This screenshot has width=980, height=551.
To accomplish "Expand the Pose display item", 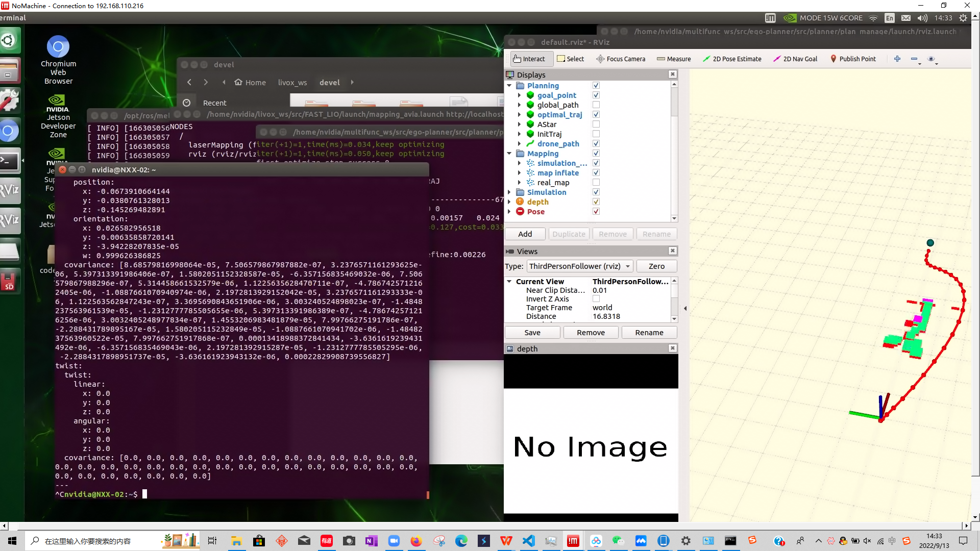I will (509, 212).
